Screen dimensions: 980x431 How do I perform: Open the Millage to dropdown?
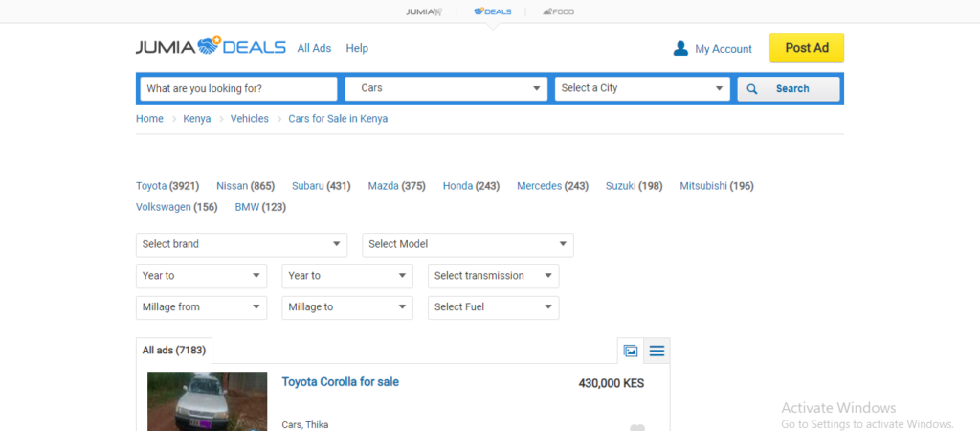347,307
